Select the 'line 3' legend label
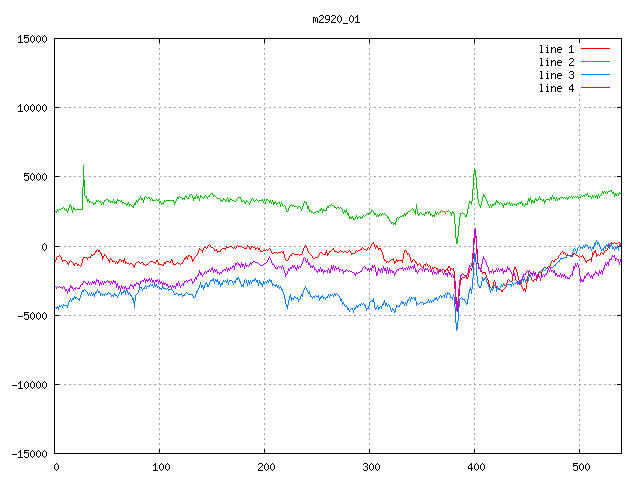 (x=556, y=75)
